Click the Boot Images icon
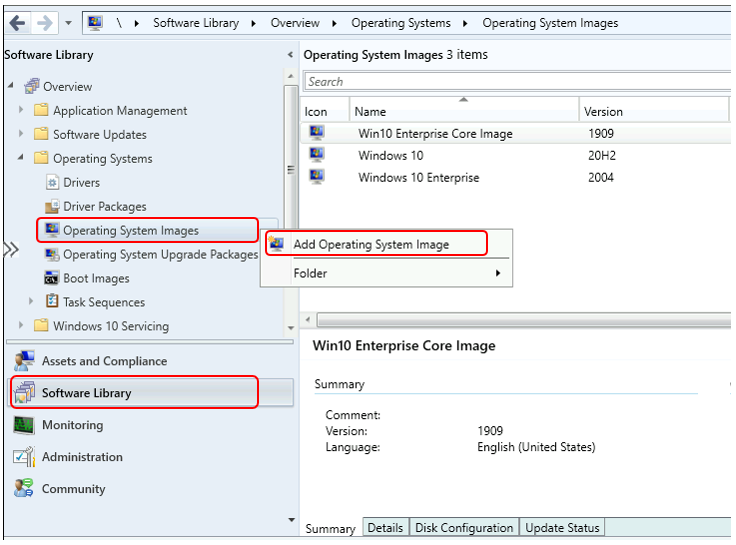Screen dimensions: 736x545 [x=52, y=278]
